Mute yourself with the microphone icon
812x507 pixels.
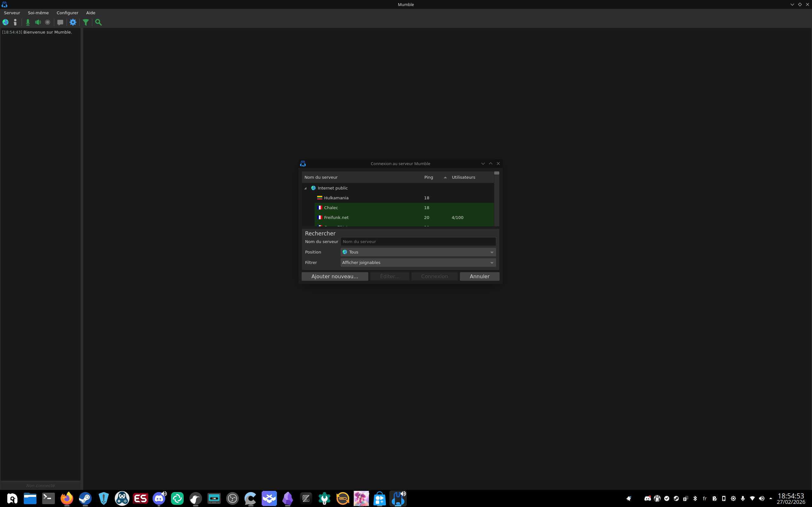click(28, 22)
